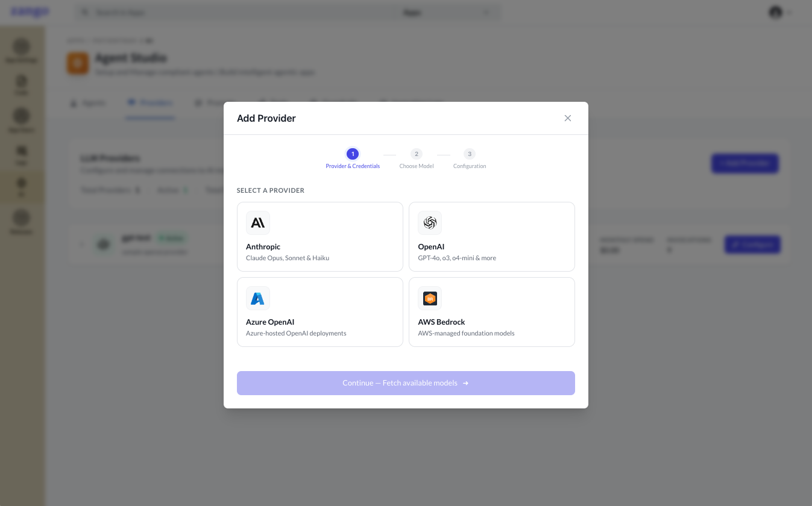The height and width of the screenshot is (506, 812).
Task: Select the AWS Bedrock logo icon
Action: coord(430,298)
